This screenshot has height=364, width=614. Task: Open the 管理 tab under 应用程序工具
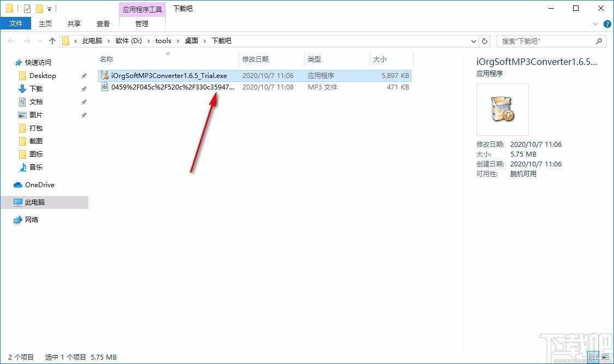[142, 23]
